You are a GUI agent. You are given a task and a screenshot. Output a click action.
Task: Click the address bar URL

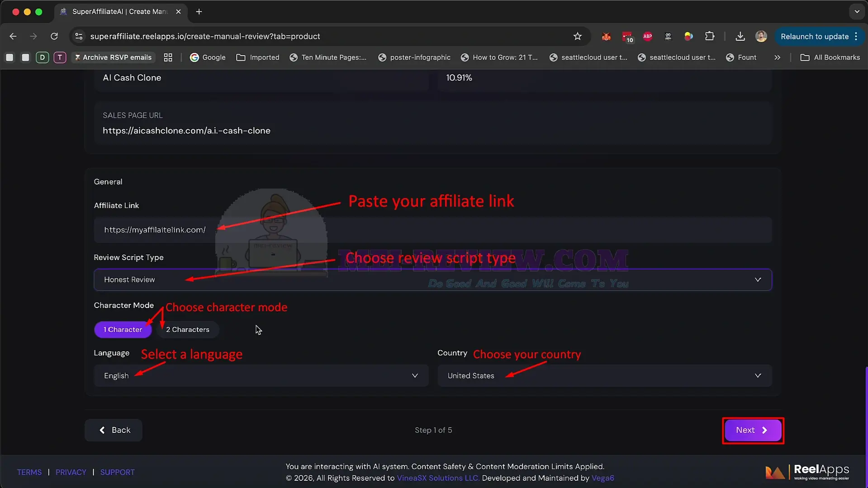[205, 36]
